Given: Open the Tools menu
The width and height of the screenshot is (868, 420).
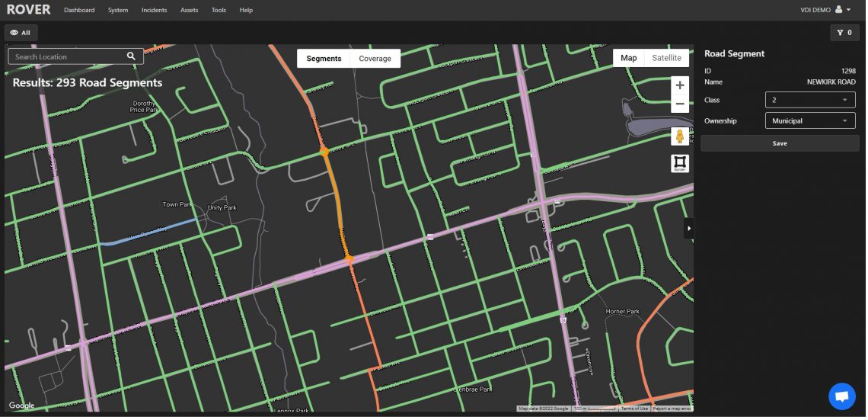Looking at the screenshot, I should coord(219,10).
